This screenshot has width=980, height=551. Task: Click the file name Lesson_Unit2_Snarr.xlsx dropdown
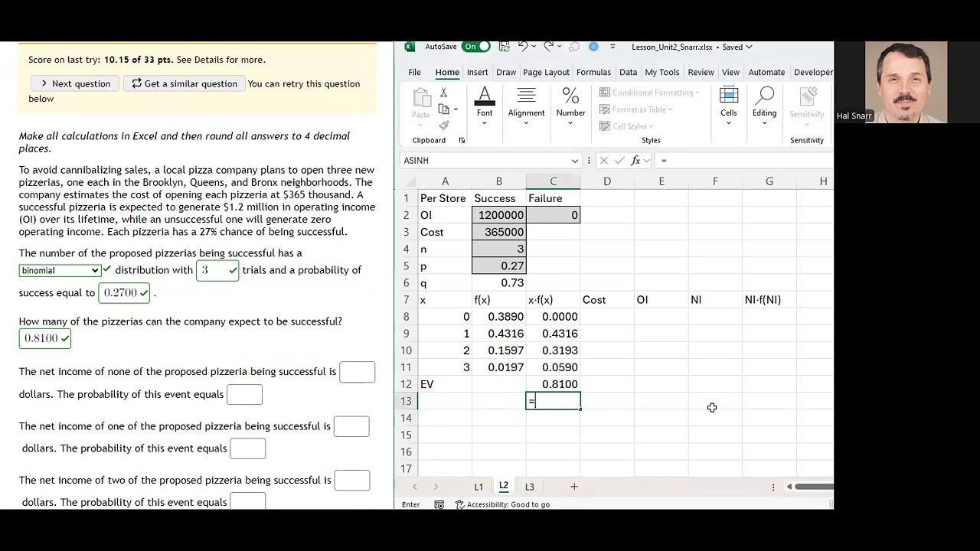pyautogui.click(x=691, y=47)
